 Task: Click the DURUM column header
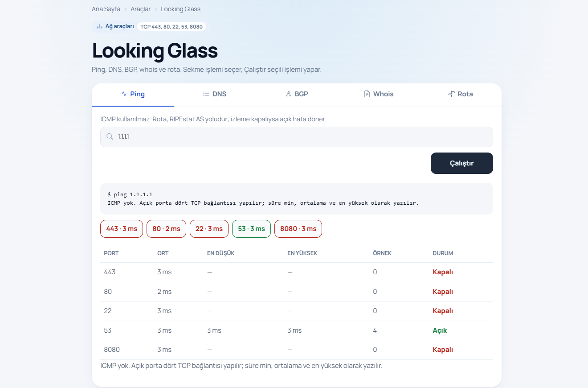[443, 253]
